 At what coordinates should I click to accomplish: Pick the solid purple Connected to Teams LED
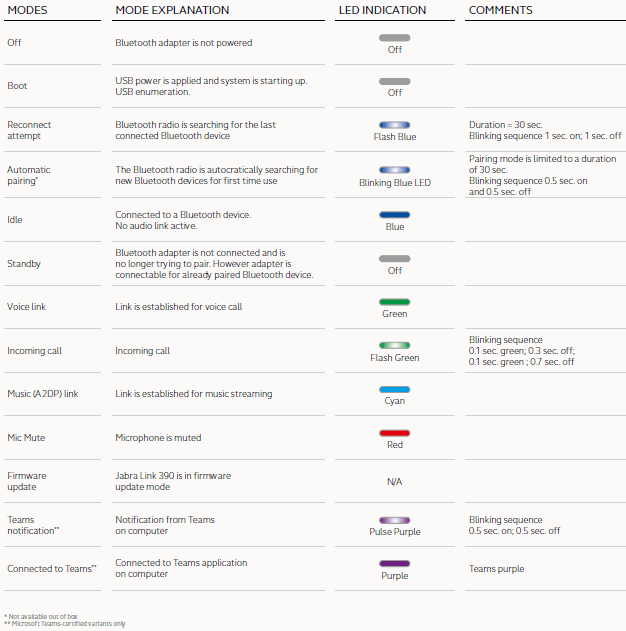pyautogui.click(x=394, y=564)
